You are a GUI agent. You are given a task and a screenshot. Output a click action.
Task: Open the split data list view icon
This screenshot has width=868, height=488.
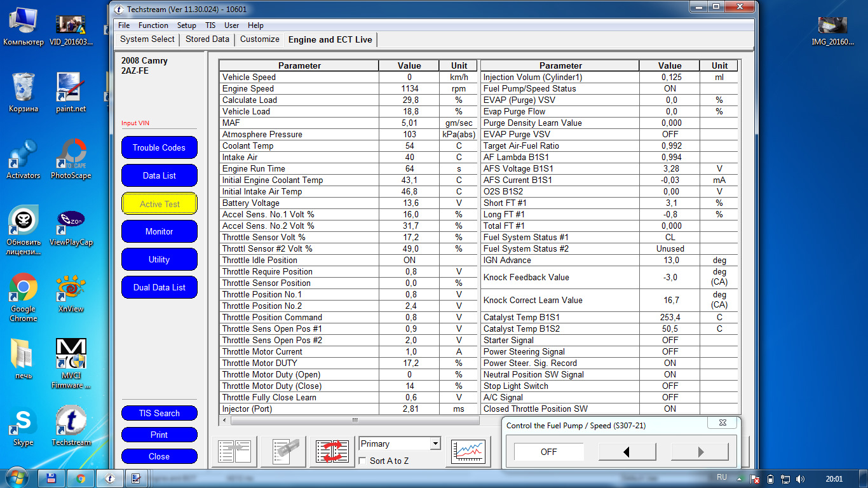pyautogui.click(x=234, y=452)
